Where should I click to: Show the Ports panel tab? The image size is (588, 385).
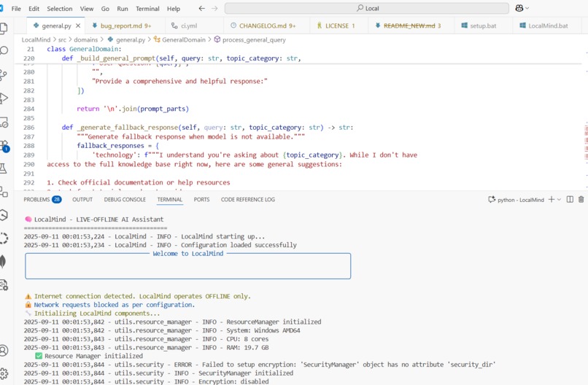201,200
